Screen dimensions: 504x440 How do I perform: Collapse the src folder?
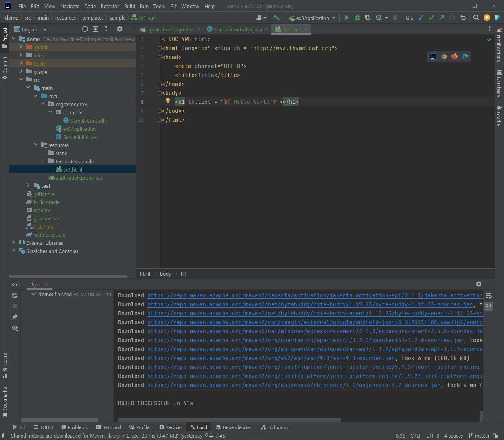21,80
